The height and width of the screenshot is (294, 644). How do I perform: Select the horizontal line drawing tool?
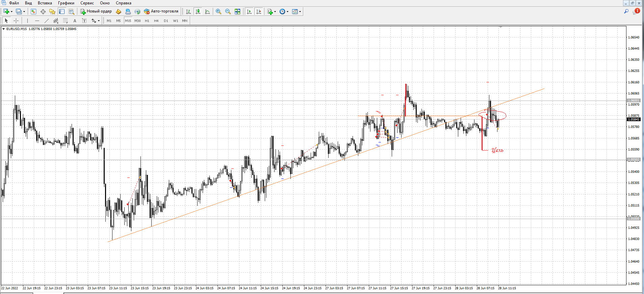click(x=37, y=21)
